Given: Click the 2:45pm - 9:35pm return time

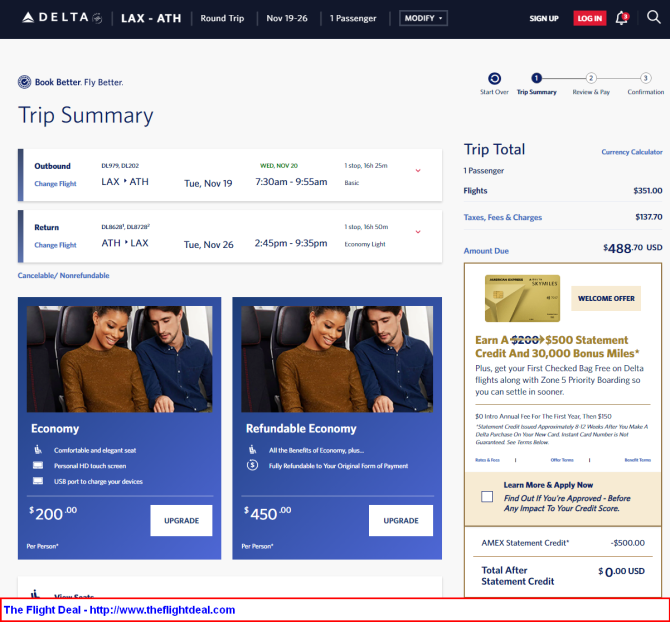Looking at the screenshot, I should tap(291, 243).
